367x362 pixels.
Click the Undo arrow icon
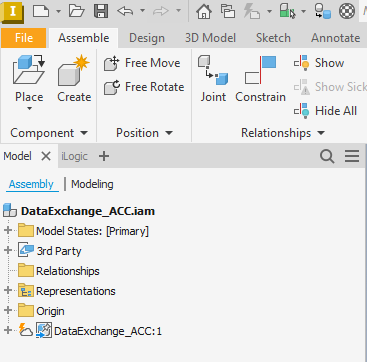pos(125,11)
